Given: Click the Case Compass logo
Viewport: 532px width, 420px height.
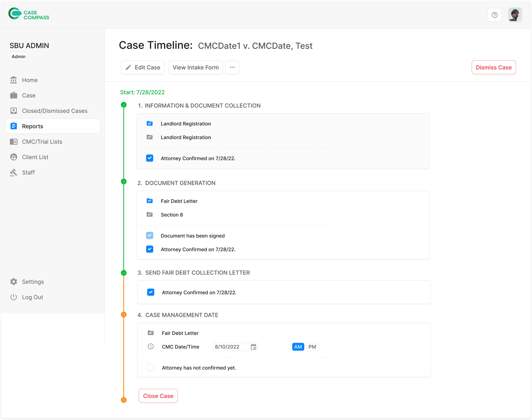Looking at the screenshot, I should (x=29, y=14).
